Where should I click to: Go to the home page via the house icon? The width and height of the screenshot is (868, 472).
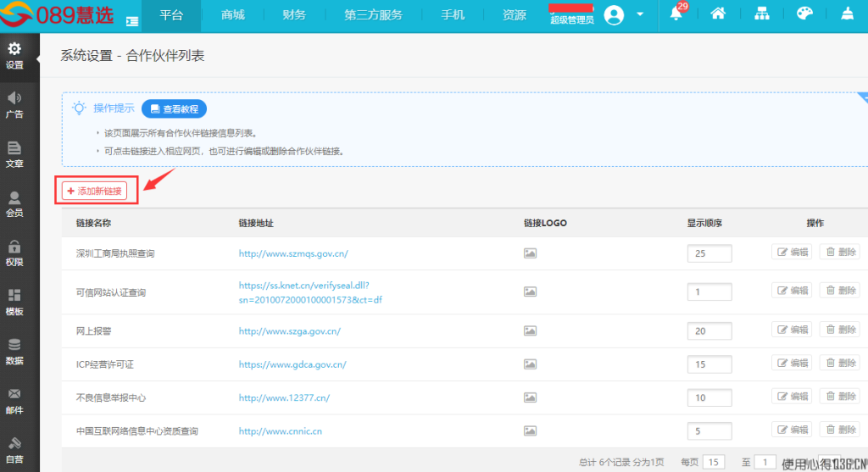pos(718,14)
